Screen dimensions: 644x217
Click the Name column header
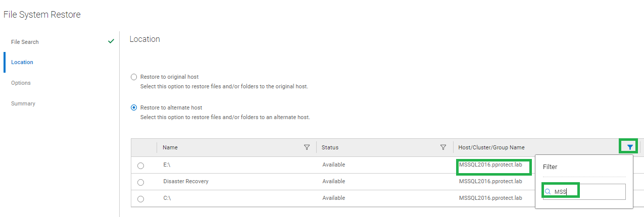pos(170,147)
